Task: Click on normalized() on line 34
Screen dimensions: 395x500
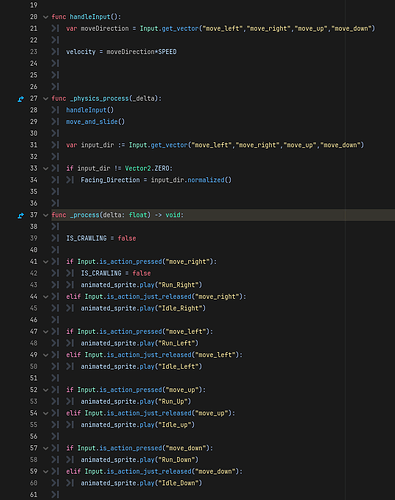Action: point(209,180)
